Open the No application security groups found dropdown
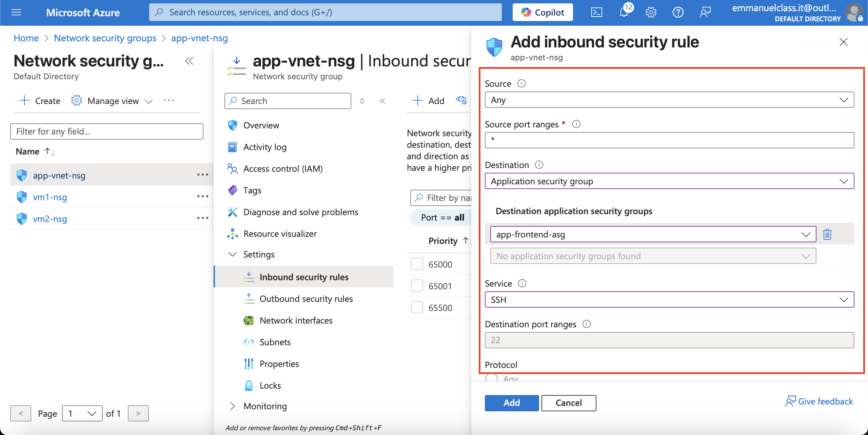The width and height of the screenshot is (868, 435). pyautogui.click(x=653, y=256)
